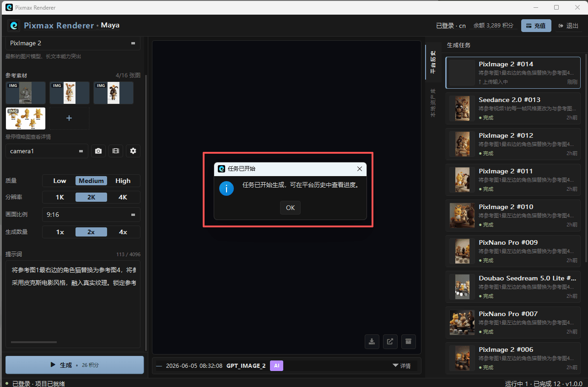Image resolution: width=588 pixels, height=387 pixels.
Task: Click the GPT_IMAGE_2 label in the bottom bar
Action: 246,365
